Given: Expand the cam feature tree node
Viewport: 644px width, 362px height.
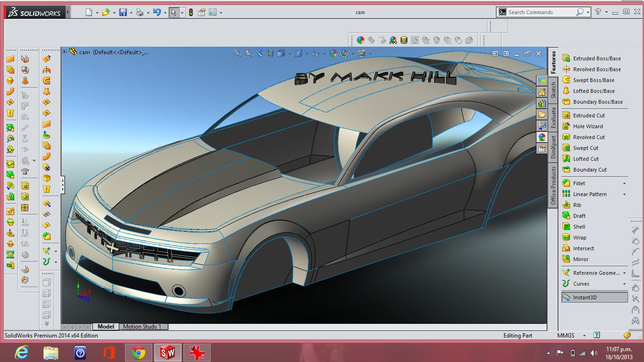Looking at the screenshot, I should pos(65,52).
